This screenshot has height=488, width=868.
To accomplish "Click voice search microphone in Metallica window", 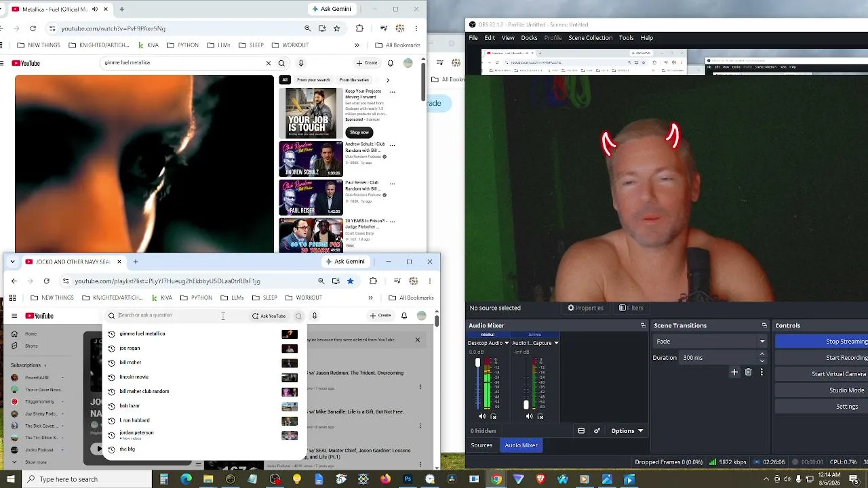I will (301, 63).
